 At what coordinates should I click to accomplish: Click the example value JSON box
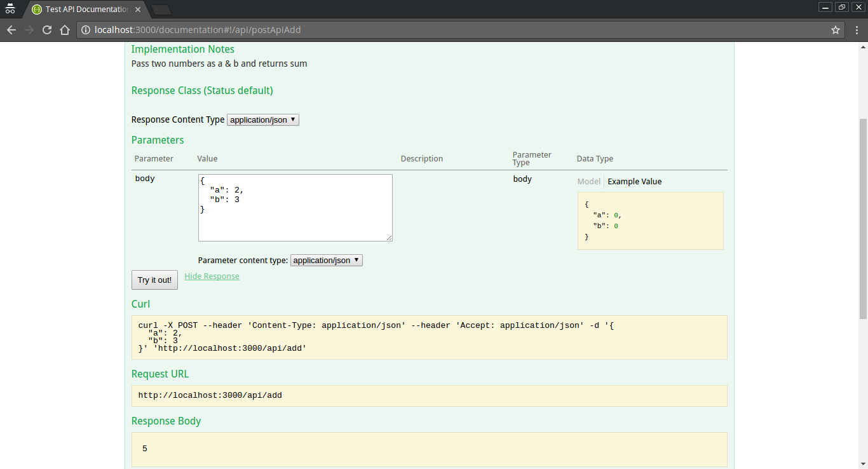[x=651, y=221]
